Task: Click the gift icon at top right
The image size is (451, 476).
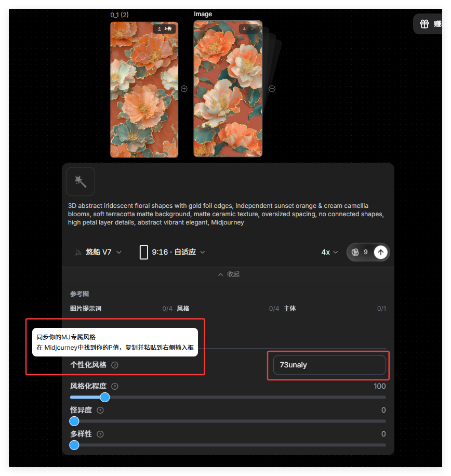Action: [x=425, y=24]
